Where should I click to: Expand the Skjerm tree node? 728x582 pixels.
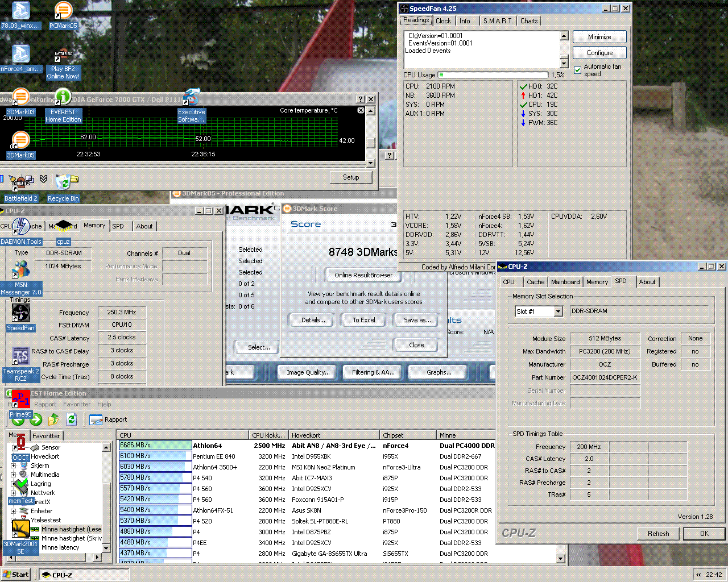pyautogui.click(x=13, y=465)
